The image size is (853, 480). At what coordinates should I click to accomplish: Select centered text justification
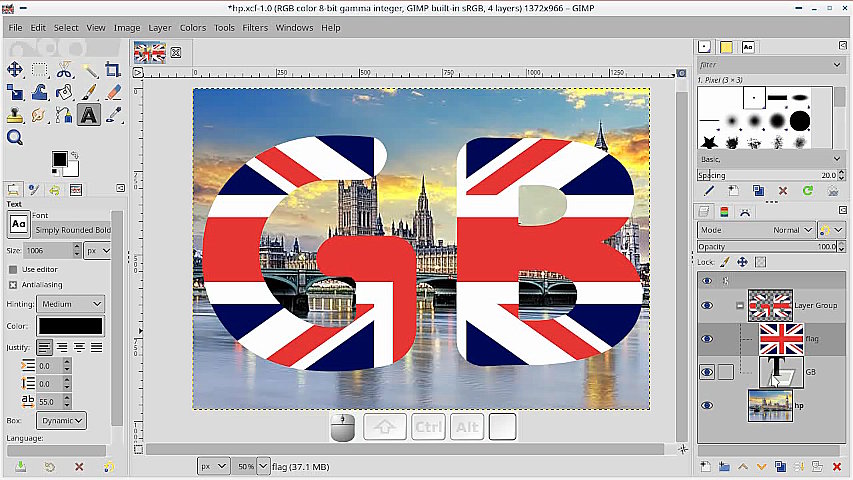79,347
